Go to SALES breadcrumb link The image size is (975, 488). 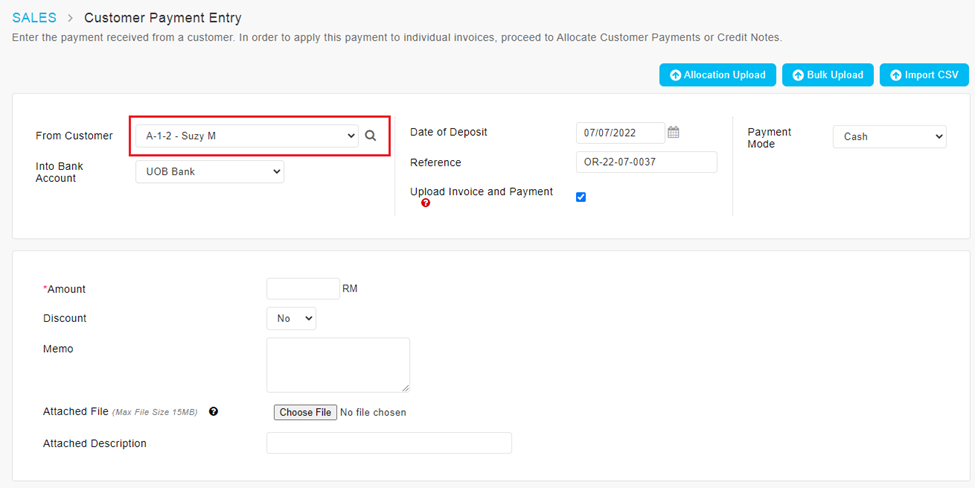click(35, 18)
